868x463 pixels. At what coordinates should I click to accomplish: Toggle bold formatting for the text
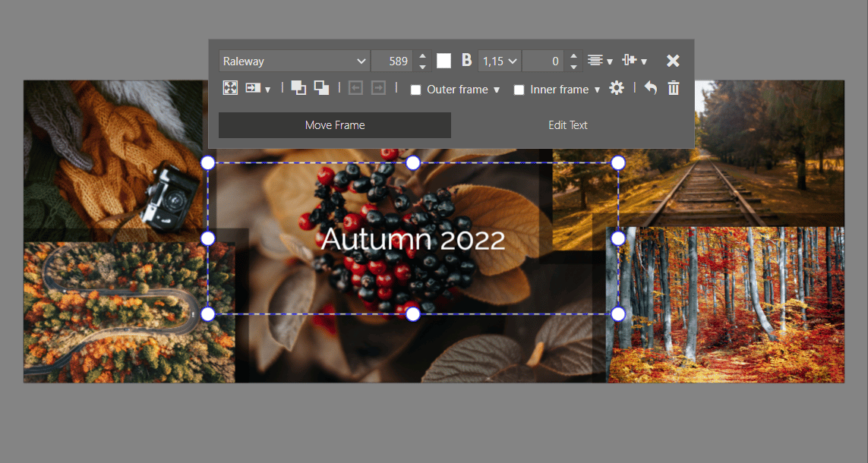pos(466,60)
